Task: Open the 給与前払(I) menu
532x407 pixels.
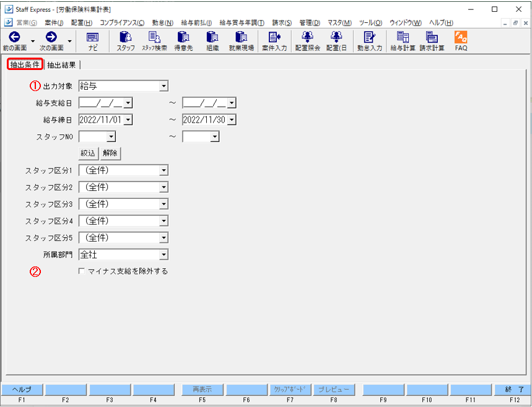Action: (x=196, y=23)
